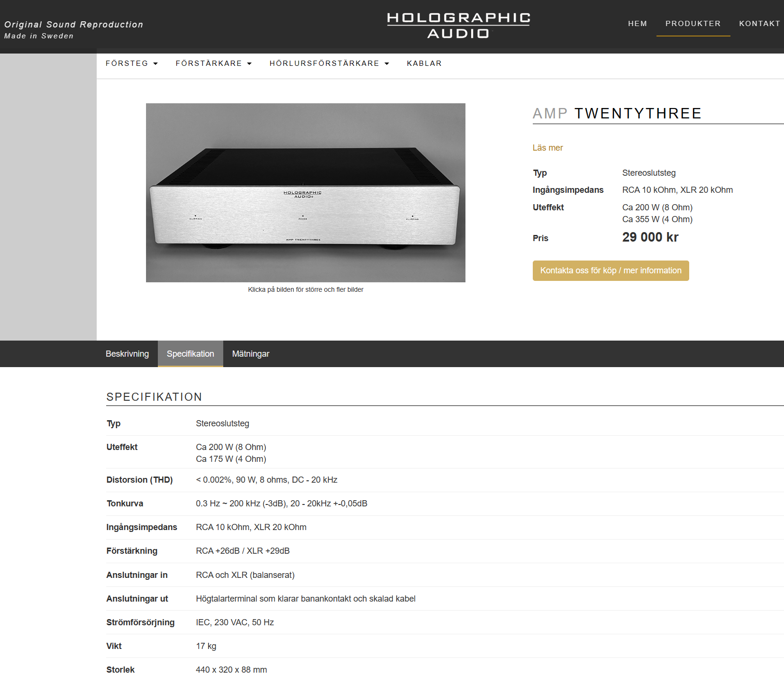Image resolution: width=784 pixels, height=675 pixels.
Task: Click the Holographic Audio logo
Action: pos(458,26)
